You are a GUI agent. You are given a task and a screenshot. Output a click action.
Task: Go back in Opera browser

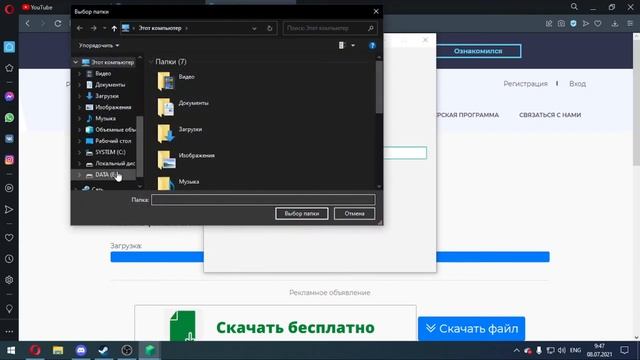click(28, 24)
